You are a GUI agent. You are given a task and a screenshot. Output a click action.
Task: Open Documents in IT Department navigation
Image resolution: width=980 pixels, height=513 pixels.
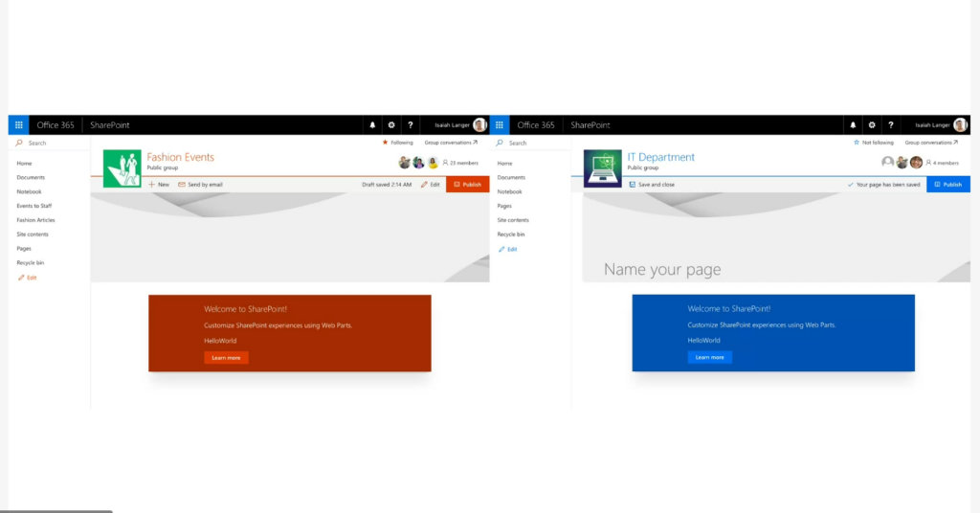coord(511,177)
